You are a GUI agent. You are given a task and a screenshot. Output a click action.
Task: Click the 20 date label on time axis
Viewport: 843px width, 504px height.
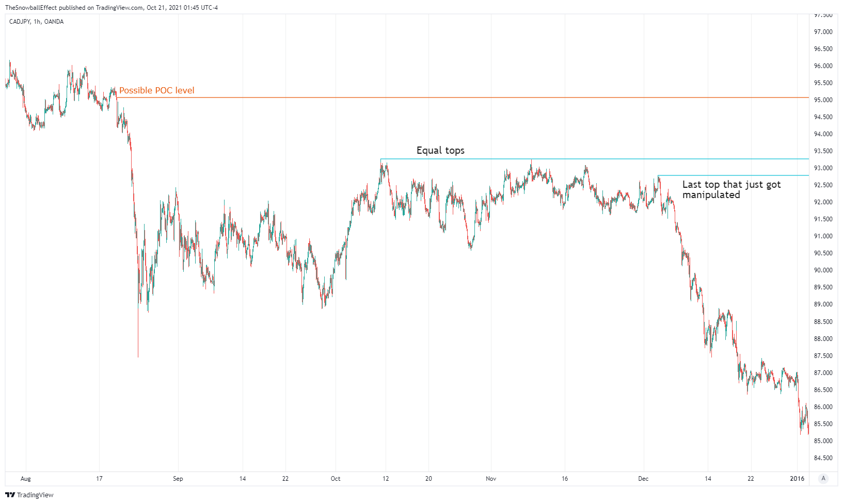click(x=428, y=479)
